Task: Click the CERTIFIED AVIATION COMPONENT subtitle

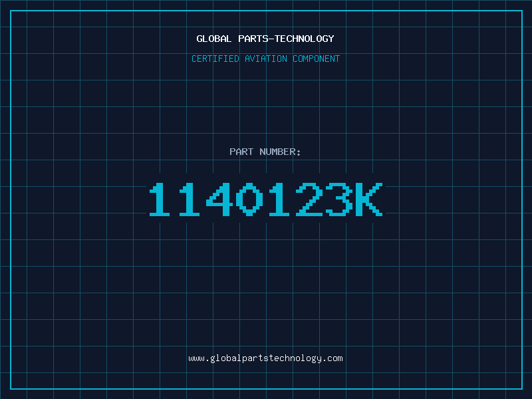Action: [265, 59]
